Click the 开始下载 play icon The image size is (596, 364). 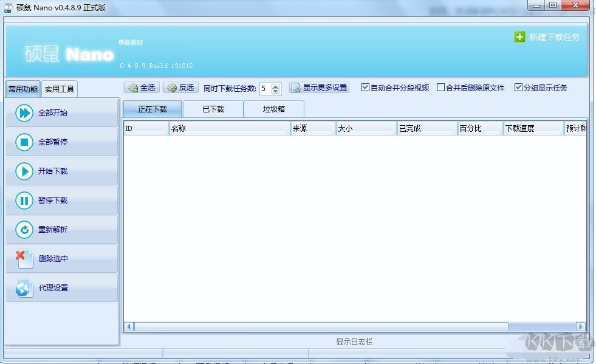click(24, 171)
